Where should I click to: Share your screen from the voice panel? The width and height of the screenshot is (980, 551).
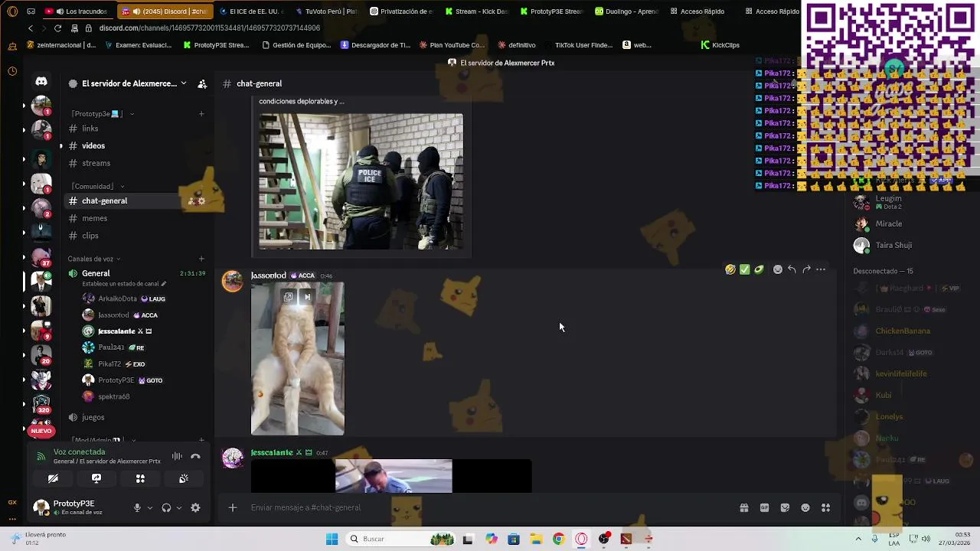coord(96,478)
